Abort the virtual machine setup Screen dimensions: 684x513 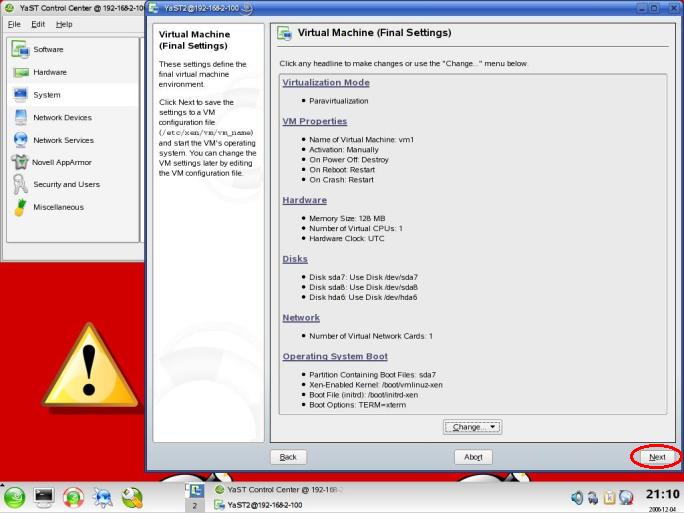(473, 457)
